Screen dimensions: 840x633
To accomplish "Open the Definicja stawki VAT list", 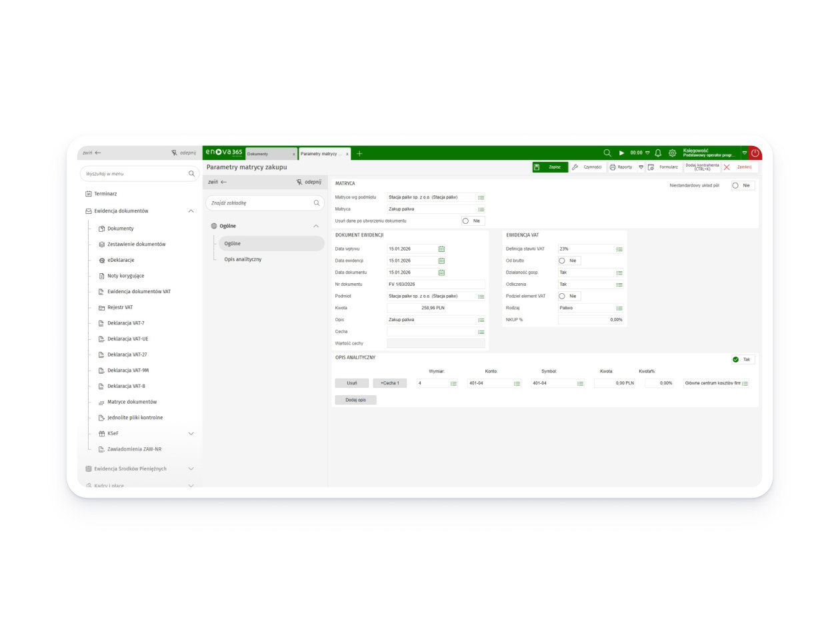I will pyautogui.click(x=619, y=249).
